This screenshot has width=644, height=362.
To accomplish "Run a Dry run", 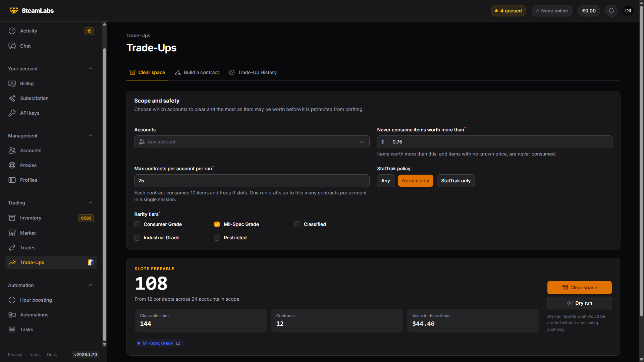I will click(580, 303).
